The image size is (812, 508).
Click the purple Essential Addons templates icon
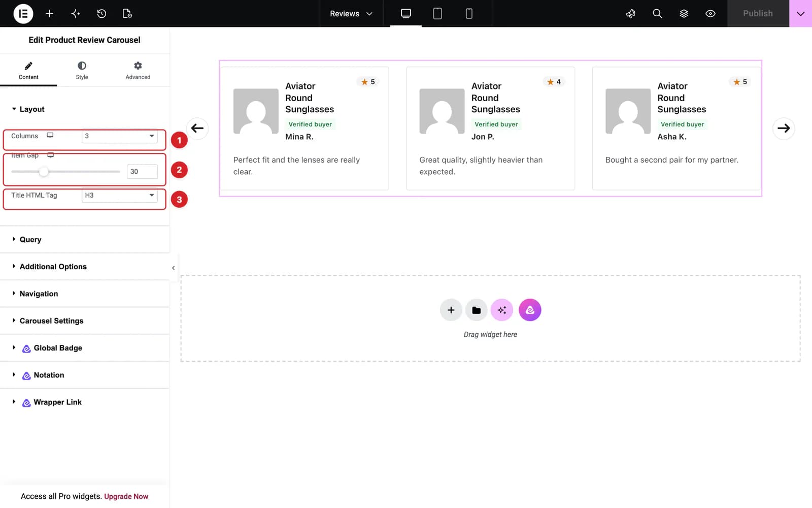(530, 310)
